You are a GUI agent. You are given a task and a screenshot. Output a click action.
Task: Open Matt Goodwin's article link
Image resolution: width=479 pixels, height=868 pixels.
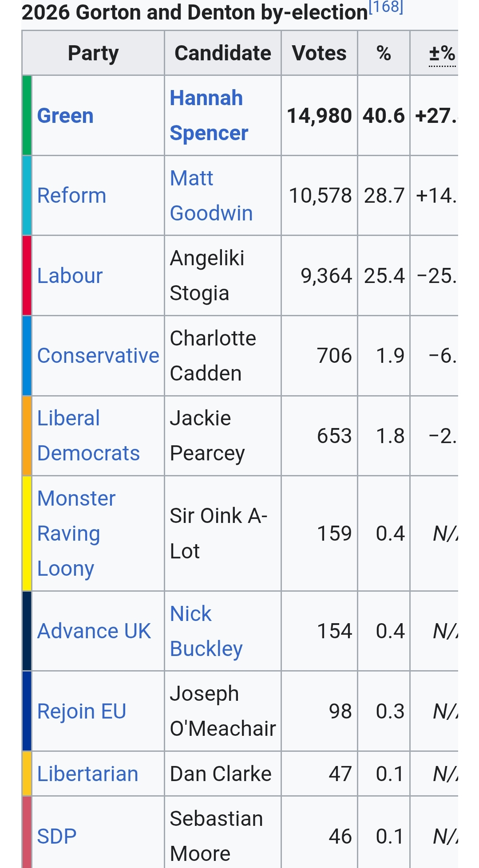coord(211,196)
